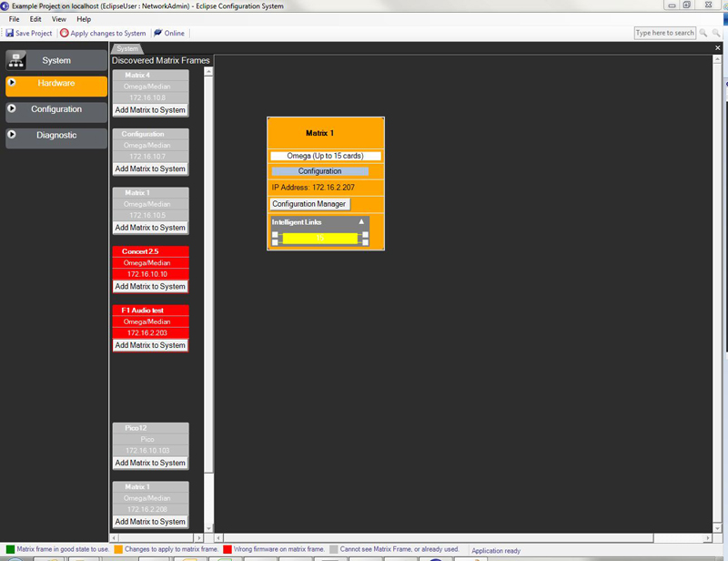
Task: Click in the Type here to search field
Action: coord(664,34)
